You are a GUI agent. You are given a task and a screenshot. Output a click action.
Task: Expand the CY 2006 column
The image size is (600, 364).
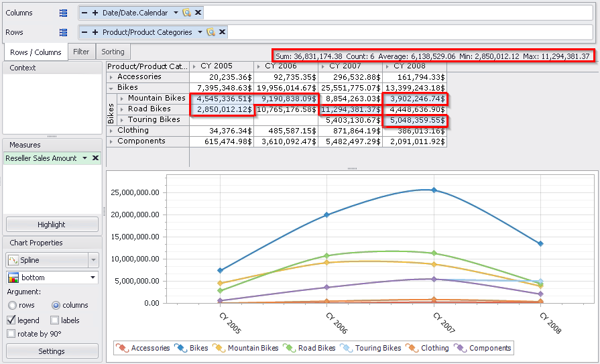[259, 66]
